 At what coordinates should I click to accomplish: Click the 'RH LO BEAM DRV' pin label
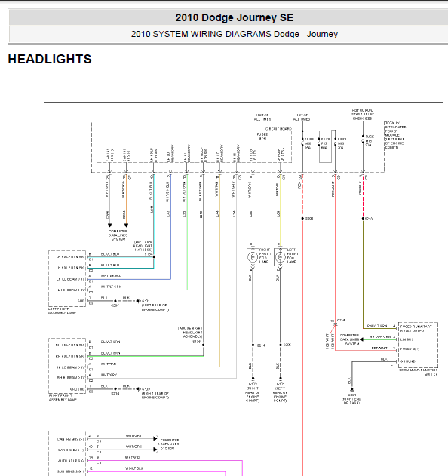tap(71, 367)
